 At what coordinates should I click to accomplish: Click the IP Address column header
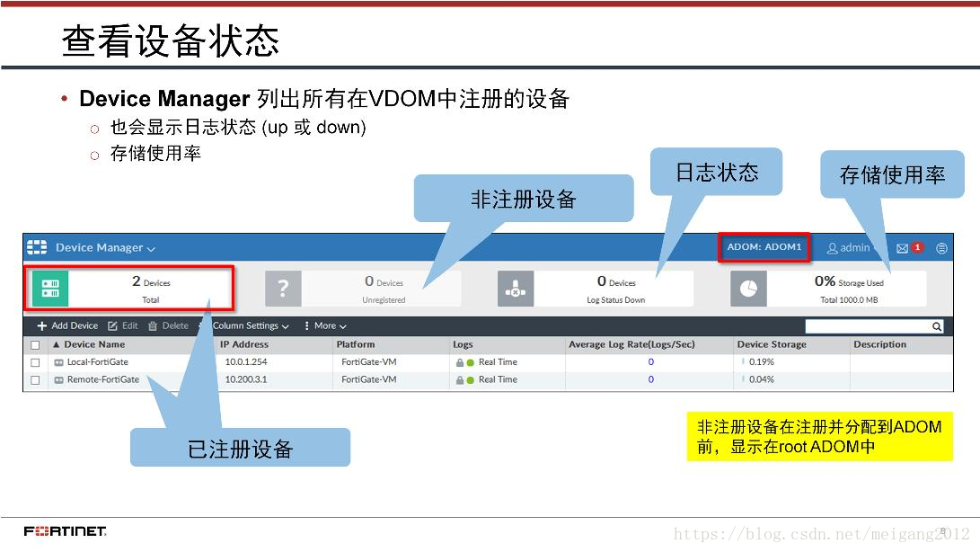pos(243,344)
